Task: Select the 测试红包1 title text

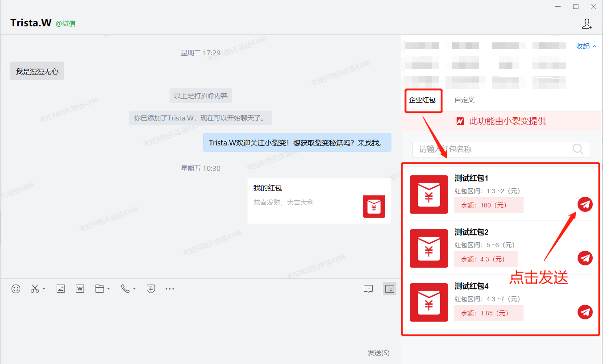Action: pos(472,178)
